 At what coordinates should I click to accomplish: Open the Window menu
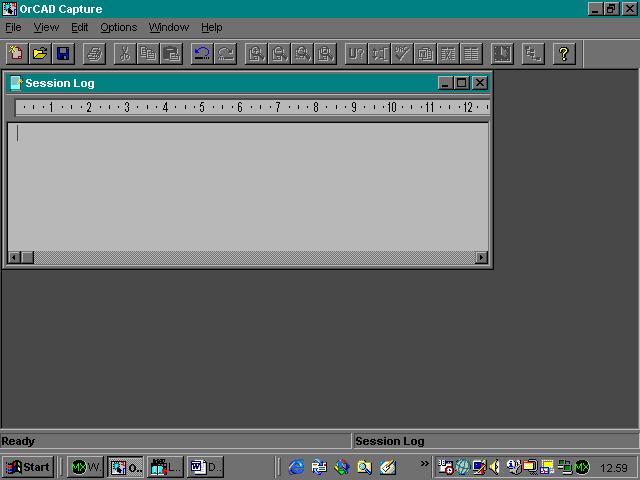[169, 27]
